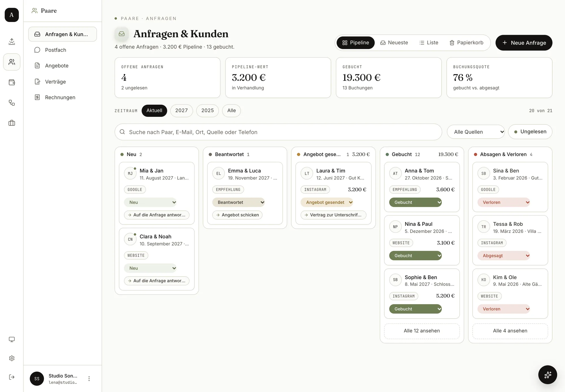This screenshot has height=392, width=565.
Task: Click the monitor display icon in rail
Action: point(12,339)
